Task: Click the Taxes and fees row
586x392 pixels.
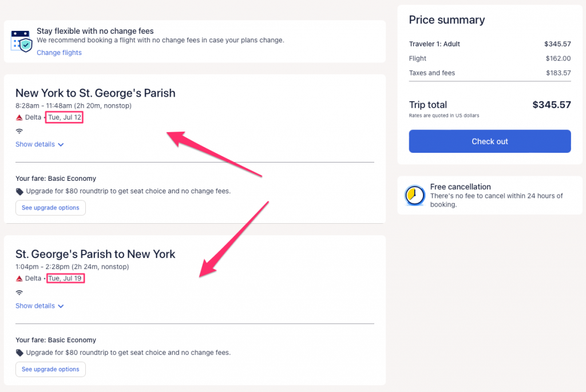Action: click(x=490, y=73)
